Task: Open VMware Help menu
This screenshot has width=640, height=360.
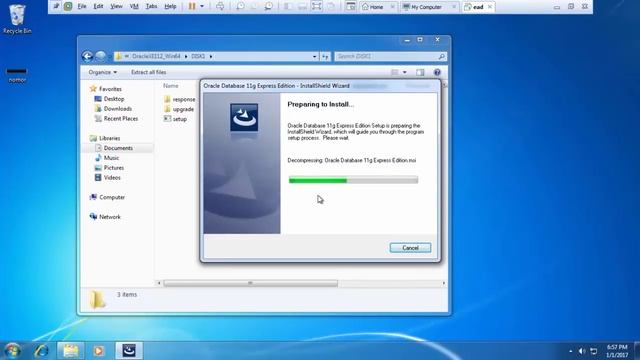Action: (x=170, y=7)
